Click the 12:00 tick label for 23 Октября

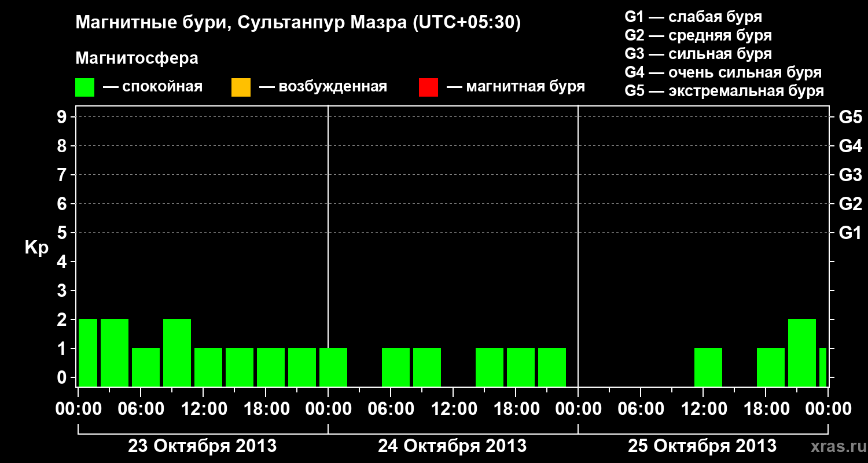203,409
